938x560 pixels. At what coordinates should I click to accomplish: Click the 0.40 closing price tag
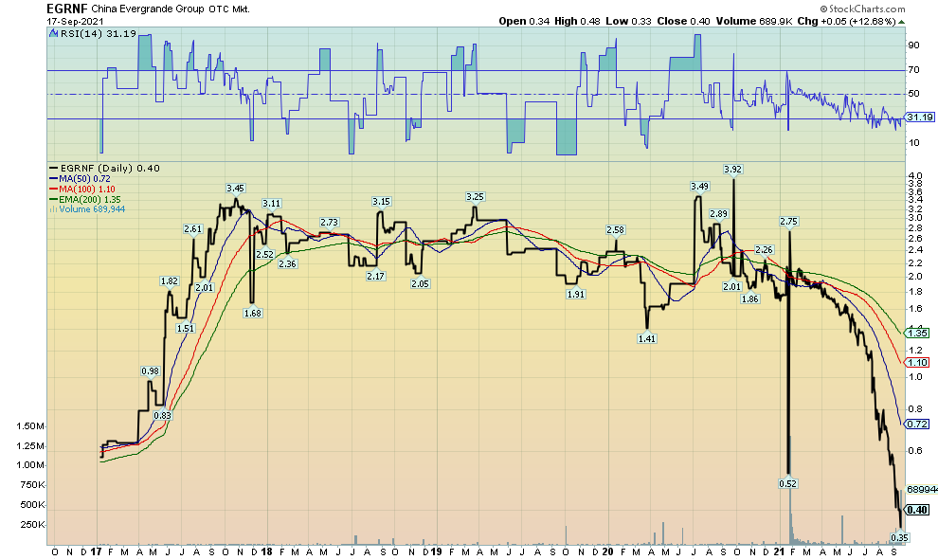916,510
